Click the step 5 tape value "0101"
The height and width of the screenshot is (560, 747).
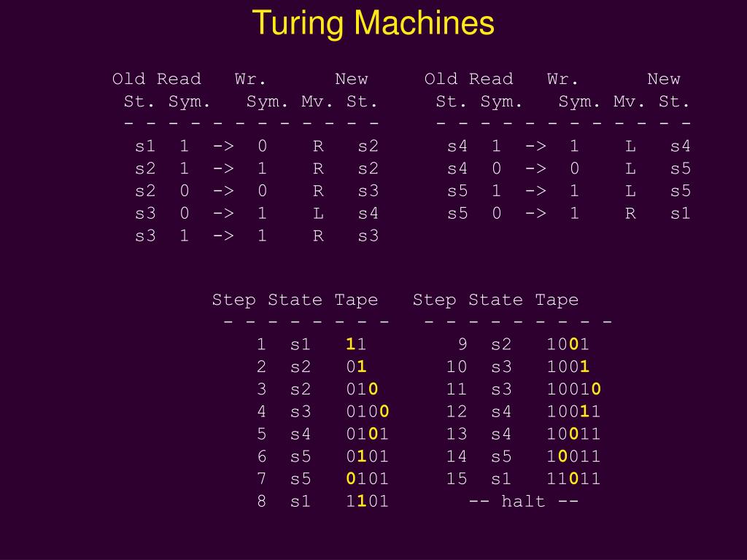[368, 433]
